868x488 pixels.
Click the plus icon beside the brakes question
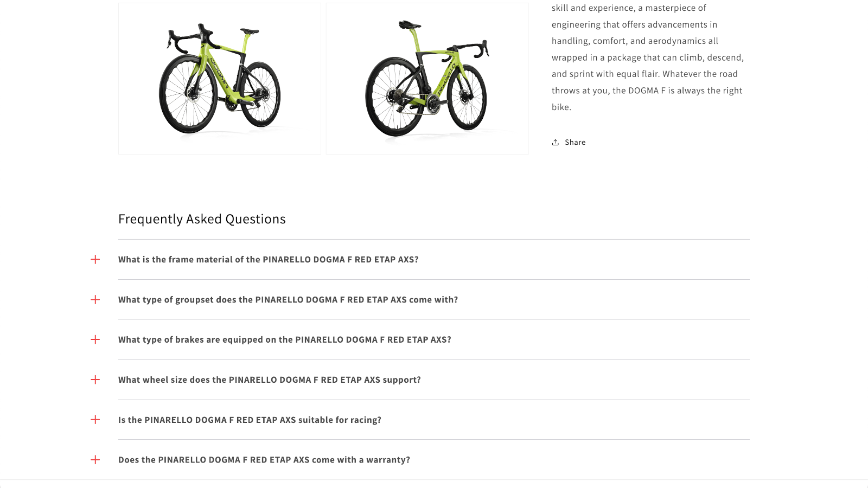point(95,339)
